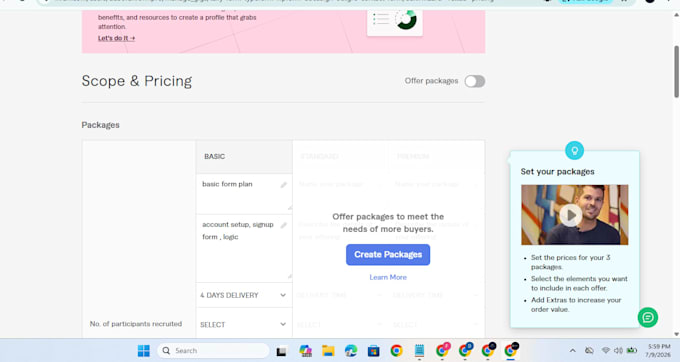Click pencil icon beside account setup description

[284, 225]
